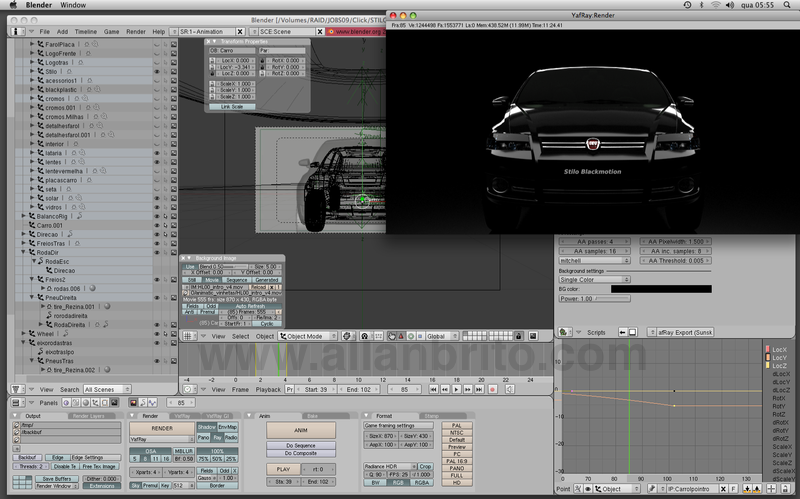The width and height of the screenshot is (800, 499).
Task: Toggle visibility eye for lataria object
Action: (x=157, y=153)
